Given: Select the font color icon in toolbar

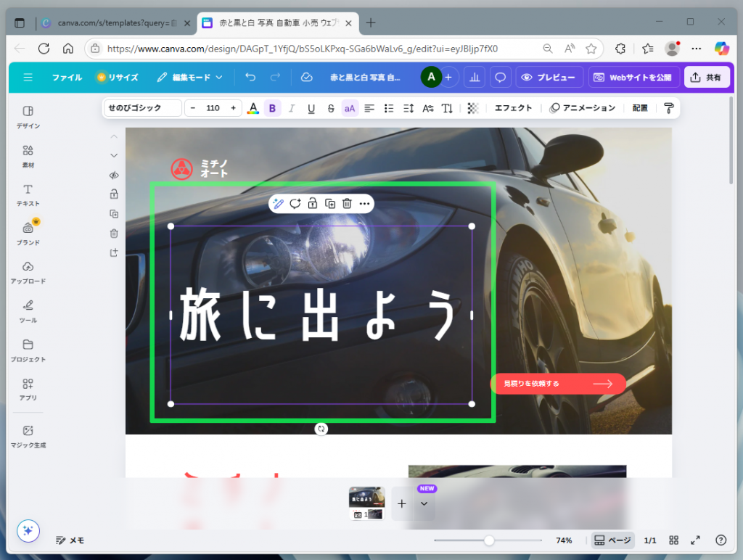Looking at the screenshot, I should (253, 107).
